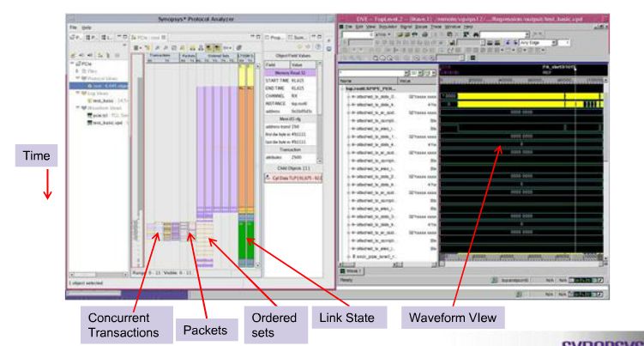Click the Transaction column header
Screen dimensions: 644x346
pyautogui.click(x=162, y=56)
